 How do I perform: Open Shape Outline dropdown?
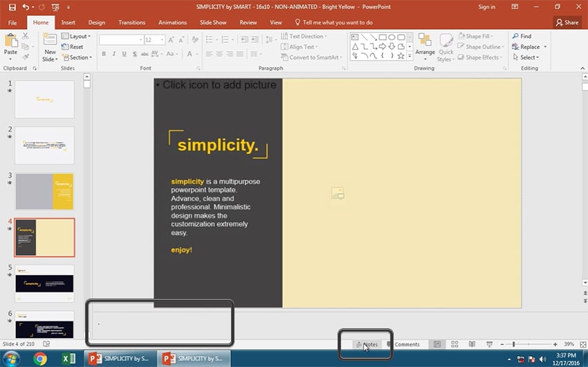480,47
